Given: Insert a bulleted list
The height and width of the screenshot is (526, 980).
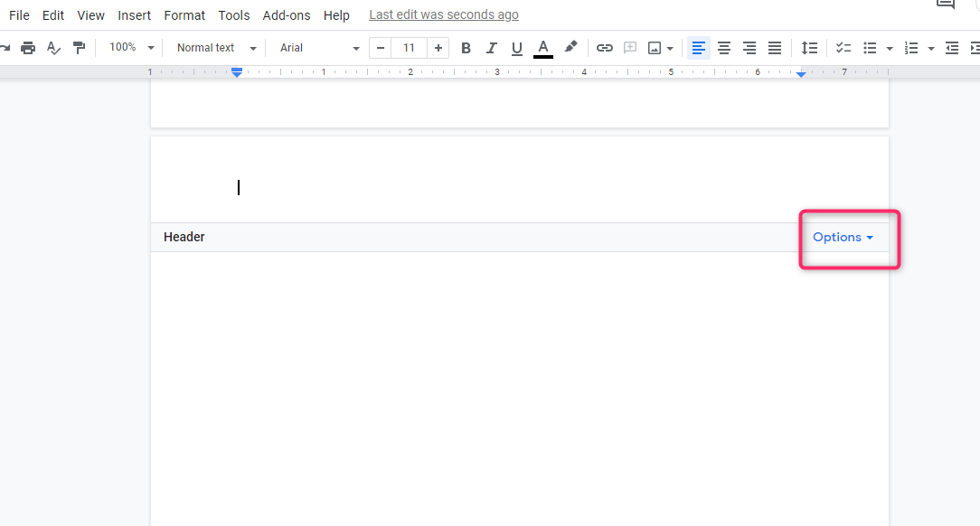Looking at the screenshot, I should coord(870,48).
